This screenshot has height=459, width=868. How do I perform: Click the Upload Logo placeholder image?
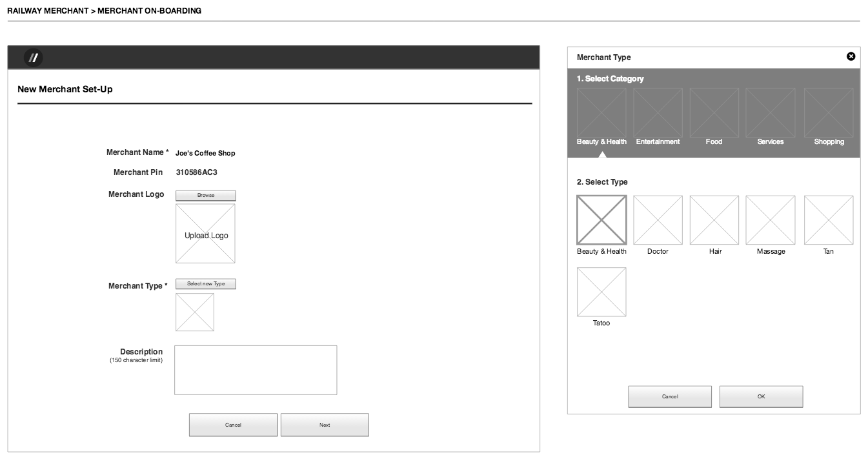pos(206,234)
